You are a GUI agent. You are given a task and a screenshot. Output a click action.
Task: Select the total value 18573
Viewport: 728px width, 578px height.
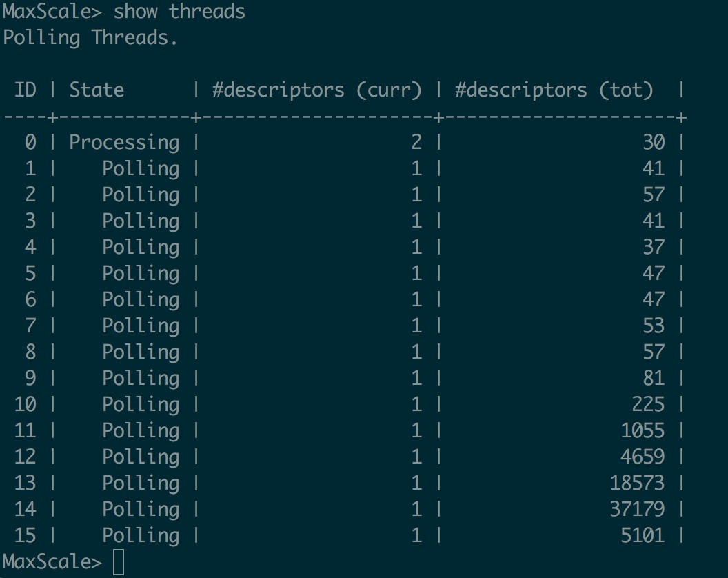coord(637,483)
